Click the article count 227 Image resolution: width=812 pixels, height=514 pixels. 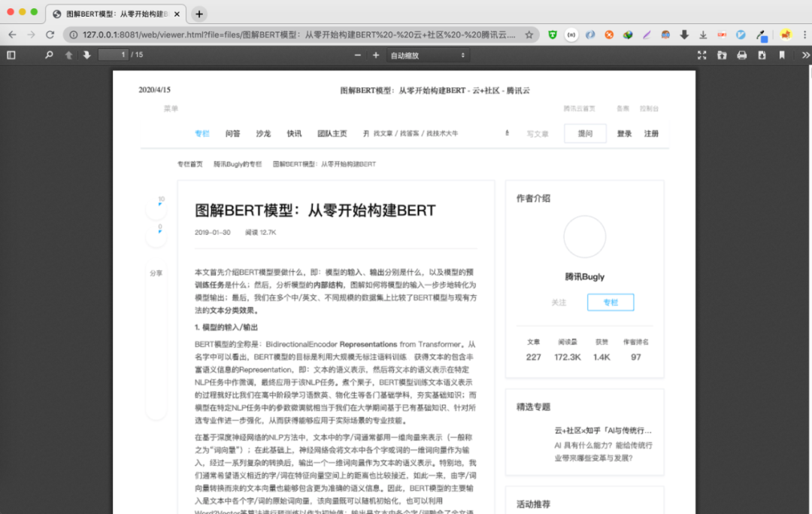[x=533, y=357]
